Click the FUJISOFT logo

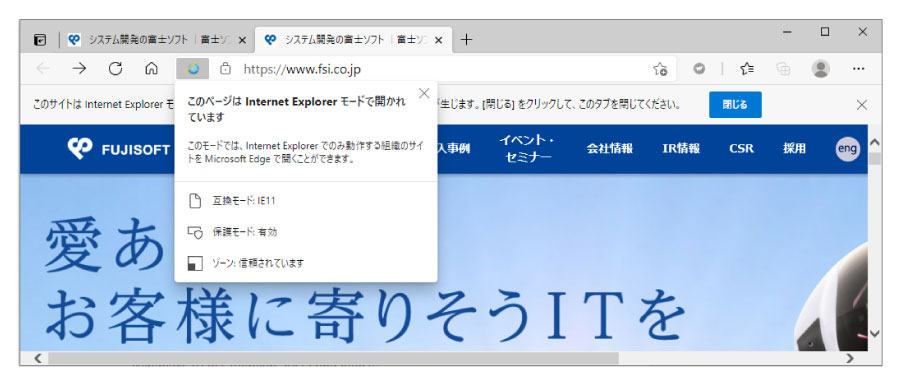(x=118, y=149)
